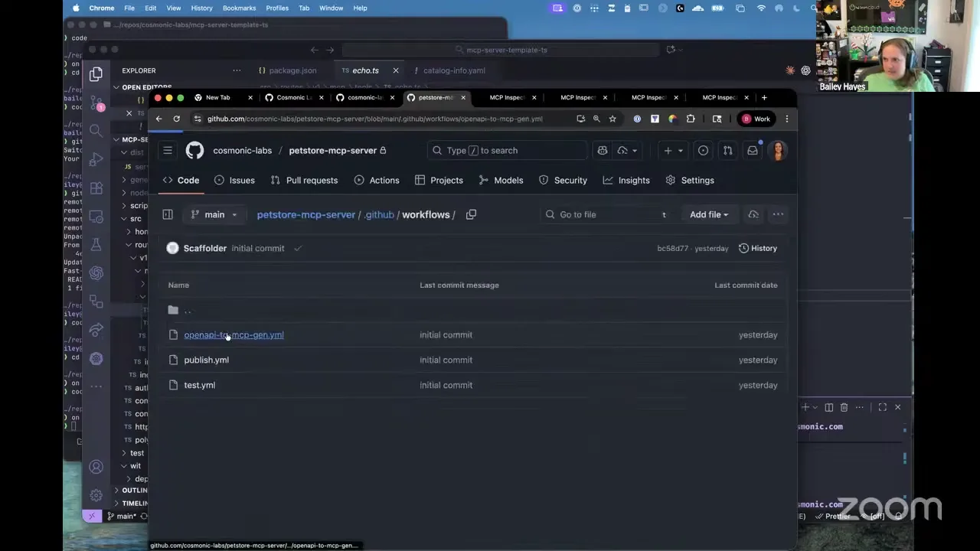
Task: Navigate to petstore-mcp-server breadcrumb root
Action: [x=305, y=215]
